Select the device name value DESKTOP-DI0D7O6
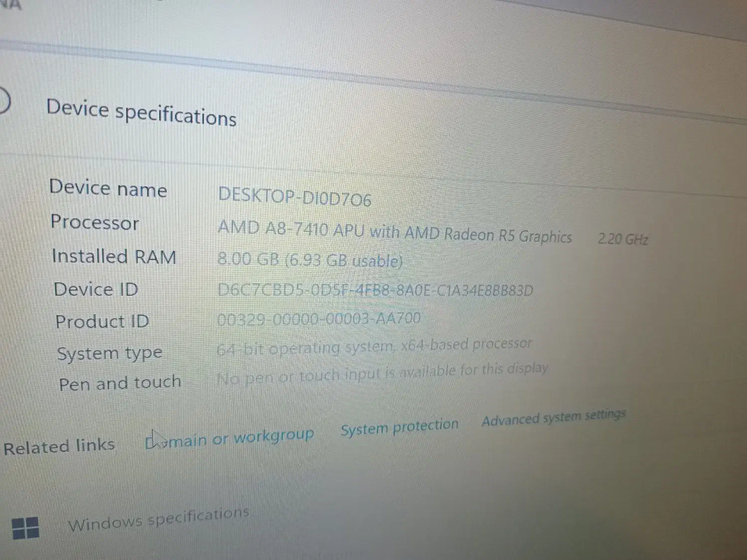The image size is (747, 560). click(295, 197)
